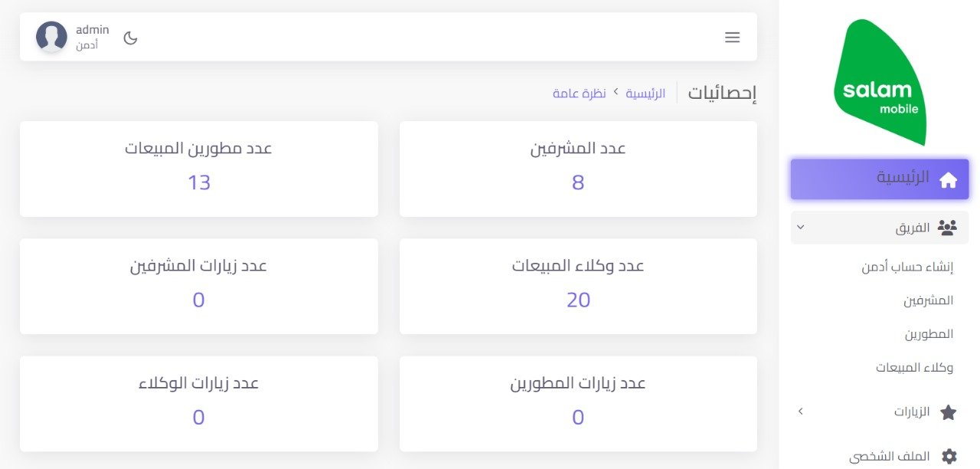Click the Salam Mobile logo
980x469 pixels.
880,82
